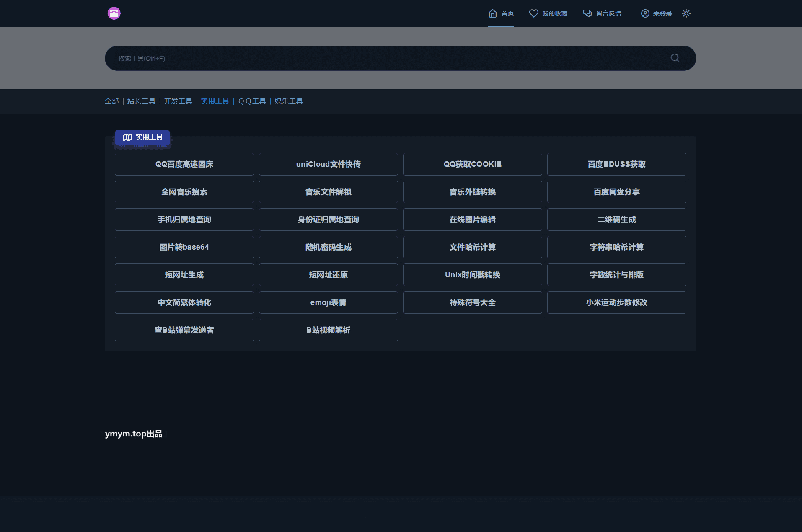
Task: Open the 全网音乐搜索 tool
Action: [x=184, y=192]
